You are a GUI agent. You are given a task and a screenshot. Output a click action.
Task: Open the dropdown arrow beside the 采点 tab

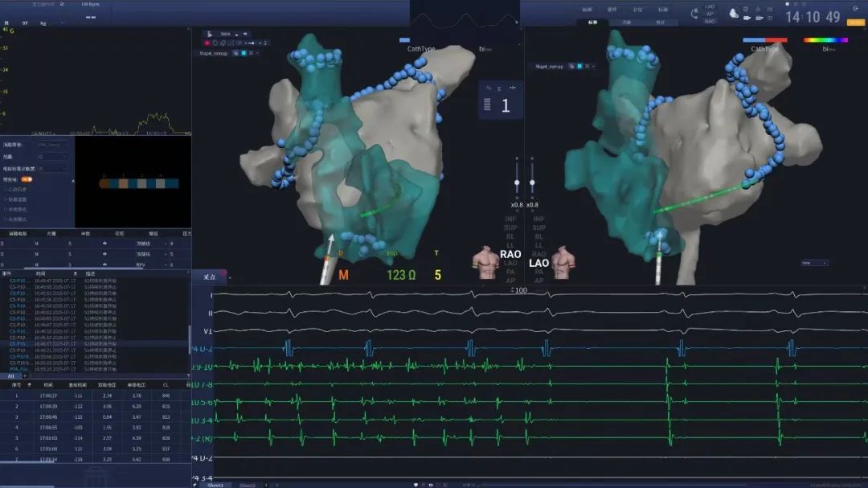pyautogui.click(x=230, y=277)
